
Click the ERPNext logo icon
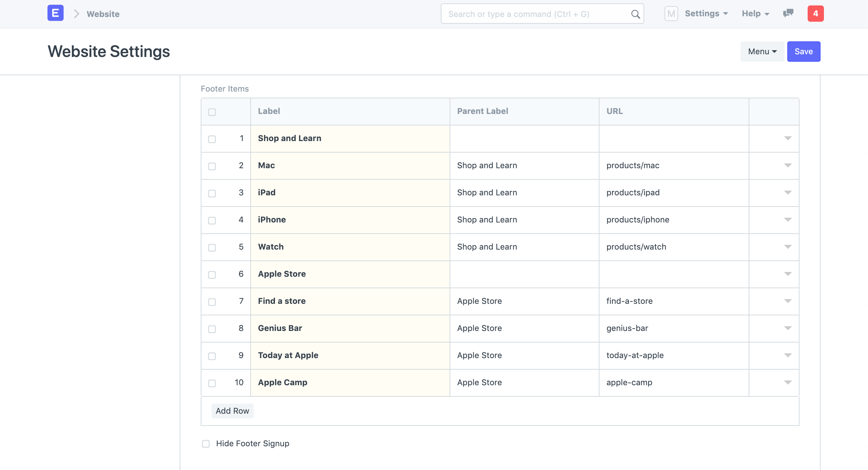[x=55, y=13]
